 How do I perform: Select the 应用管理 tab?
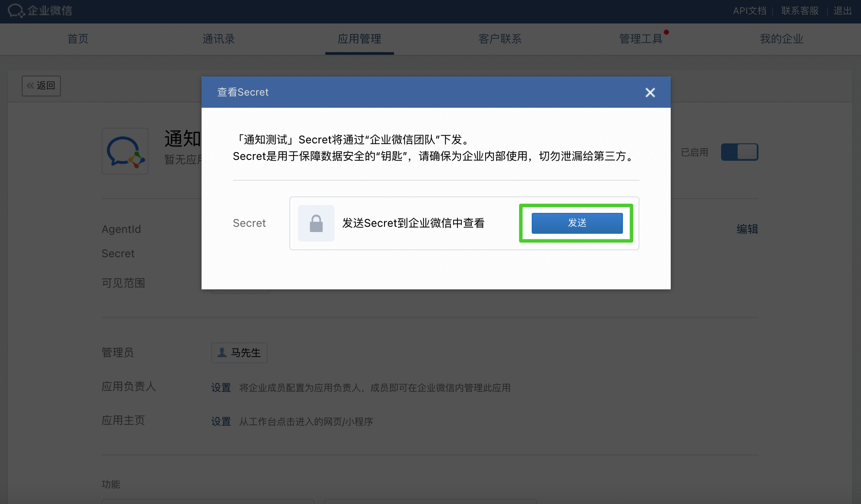[359, 39]
